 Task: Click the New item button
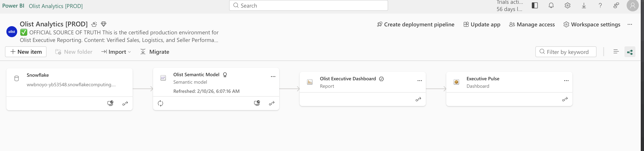click(26, 52)
